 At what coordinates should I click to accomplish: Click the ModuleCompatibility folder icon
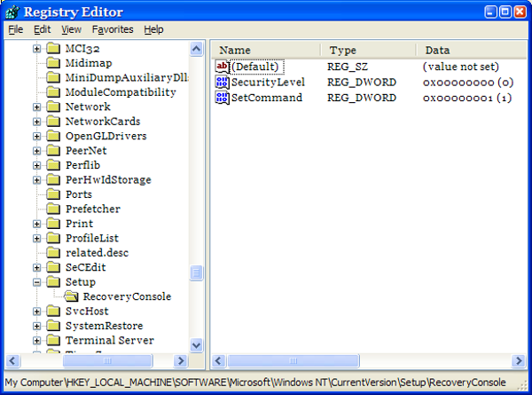(53, 92)
